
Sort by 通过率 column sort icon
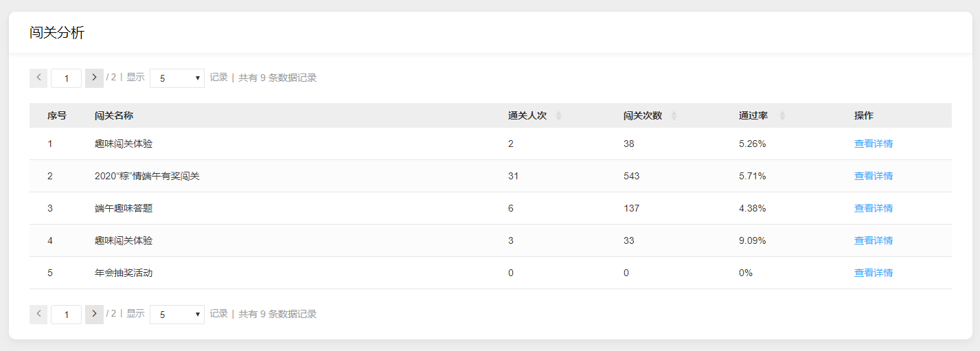pos(782,116)
